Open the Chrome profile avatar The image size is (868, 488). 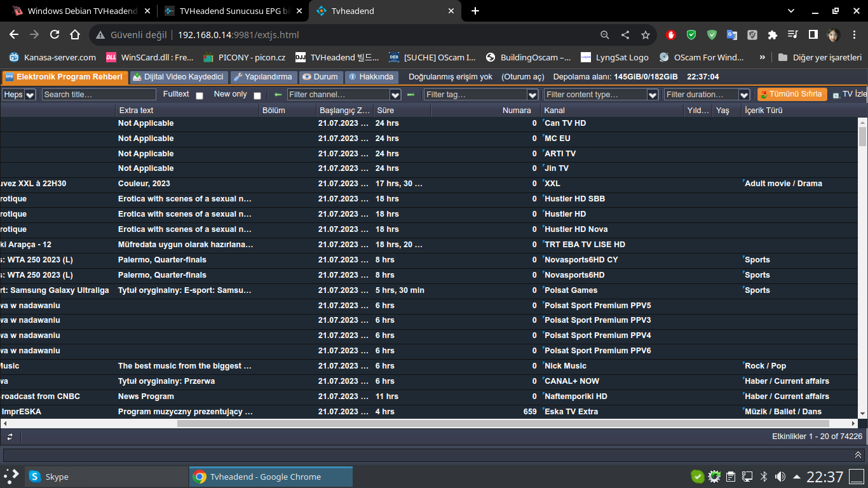pos(833,35)
